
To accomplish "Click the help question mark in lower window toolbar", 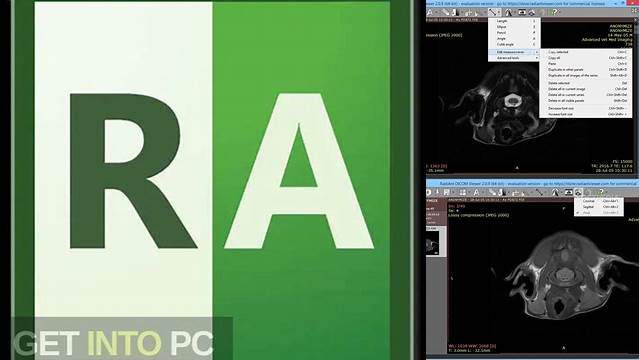I will point(602,192).
